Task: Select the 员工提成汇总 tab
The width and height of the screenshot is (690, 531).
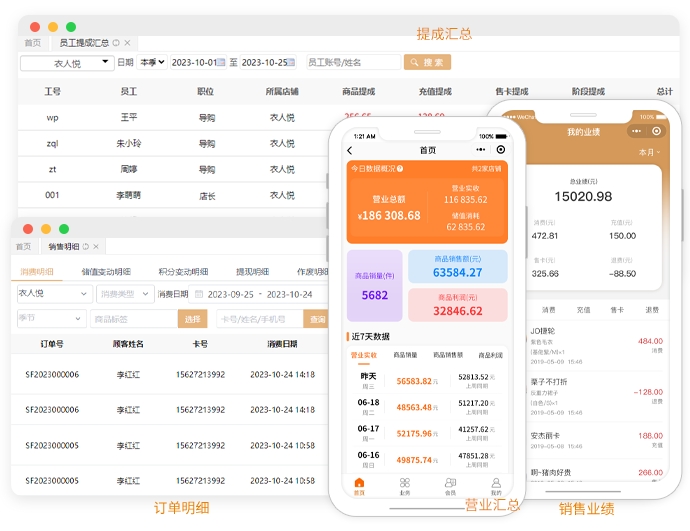Action: [x=84, y=43]
